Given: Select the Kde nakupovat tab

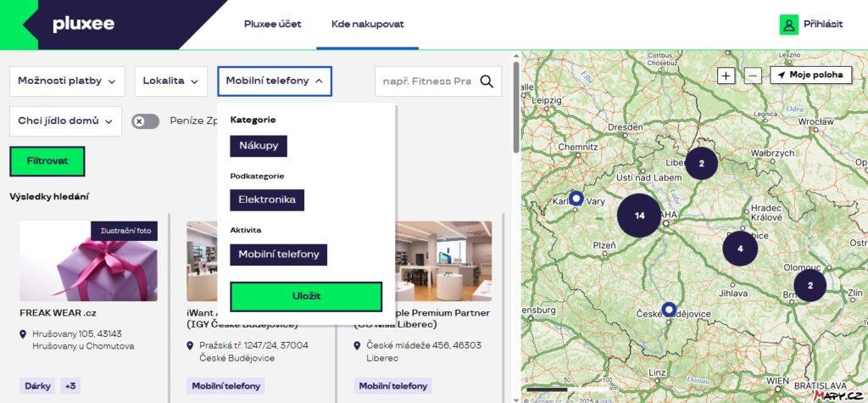Looking at the screenshot, I should pos(367,24).
